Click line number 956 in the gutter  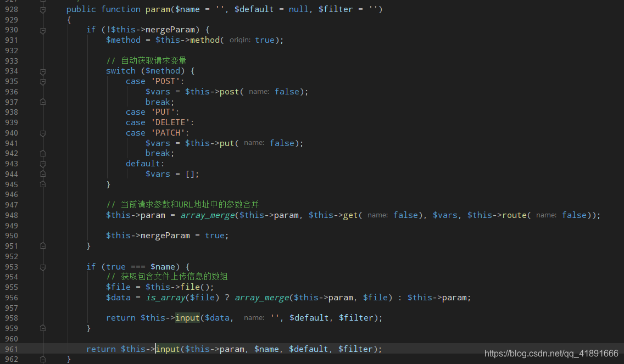point(12,298)
